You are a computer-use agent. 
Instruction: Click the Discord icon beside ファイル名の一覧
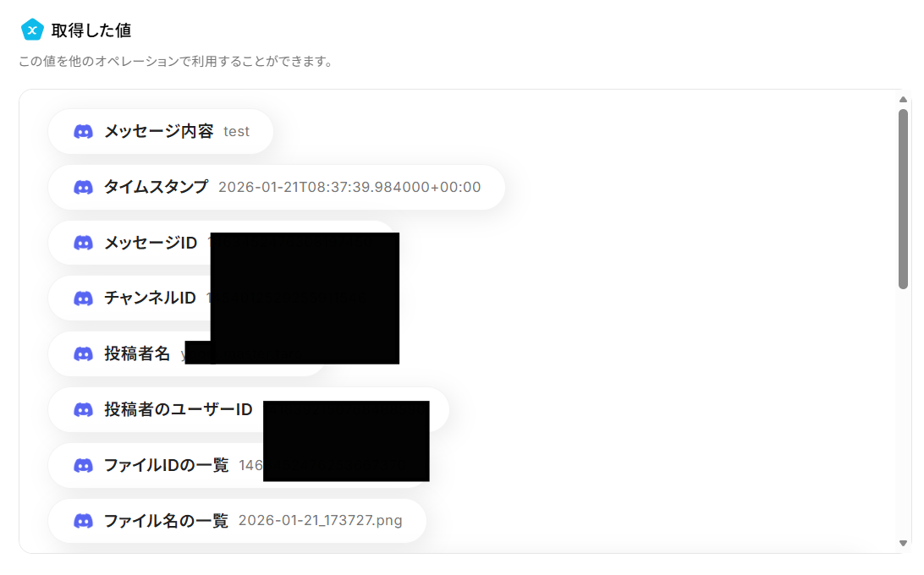tap(83, 521)
